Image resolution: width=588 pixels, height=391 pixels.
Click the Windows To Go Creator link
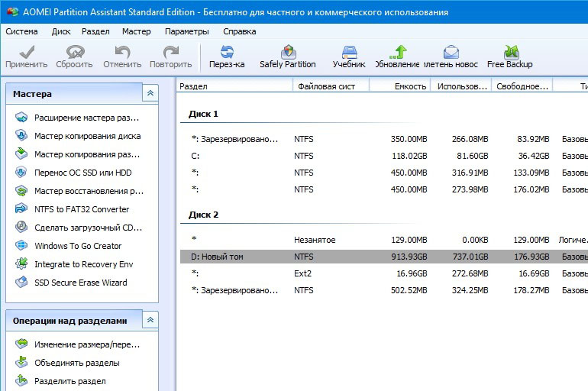tap(78, 246)
